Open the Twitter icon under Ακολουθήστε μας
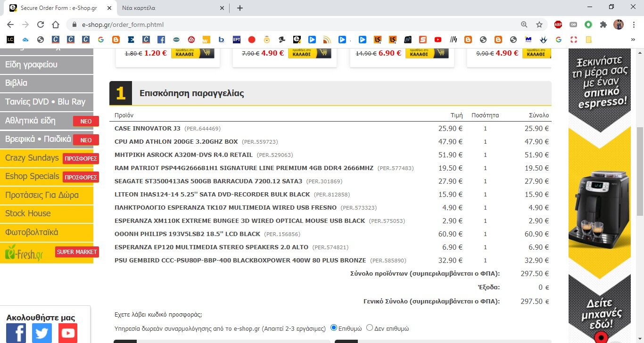The image size is (644, 343). point(42,333)
